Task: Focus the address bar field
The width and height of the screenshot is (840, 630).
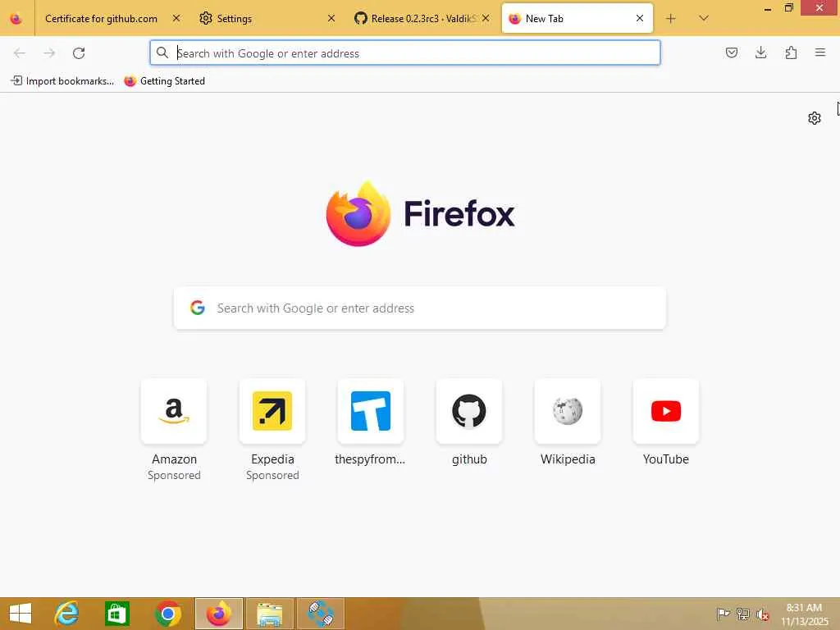Action: pyautogui.click(x=405, y=53)
